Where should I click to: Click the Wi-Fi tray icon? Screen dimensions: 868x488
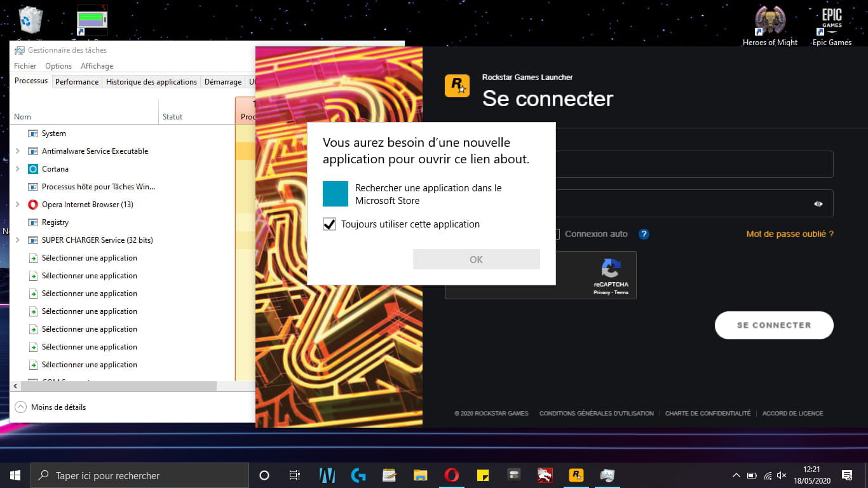(x=768, y=475)
